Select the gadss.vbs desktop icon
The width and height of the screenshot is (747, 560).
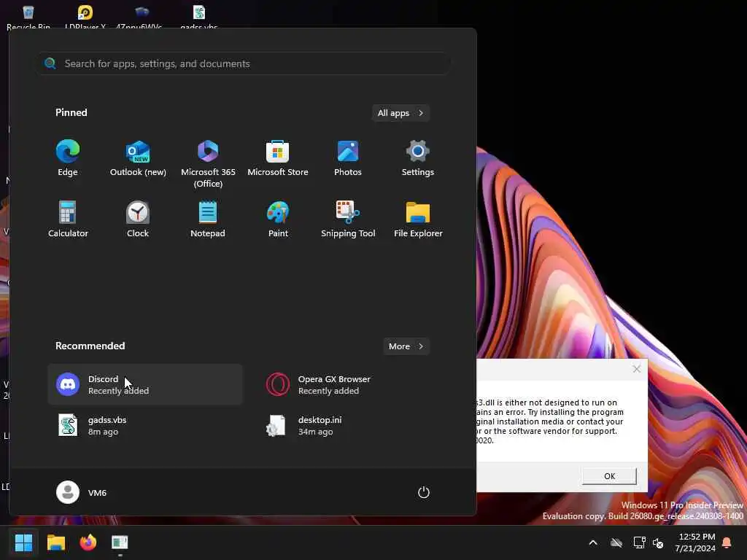click(199, 16)
